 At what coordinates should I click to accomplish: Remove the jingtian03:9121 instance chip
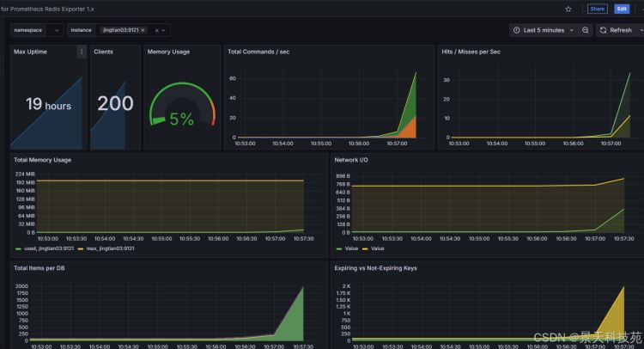click(x=143, y=30)
